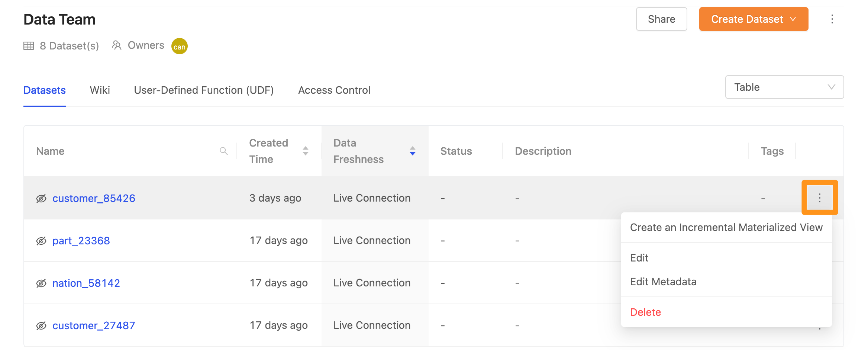Open nation_58142 dataset link
The image size is (868, 350).
[x=86, y=283]
